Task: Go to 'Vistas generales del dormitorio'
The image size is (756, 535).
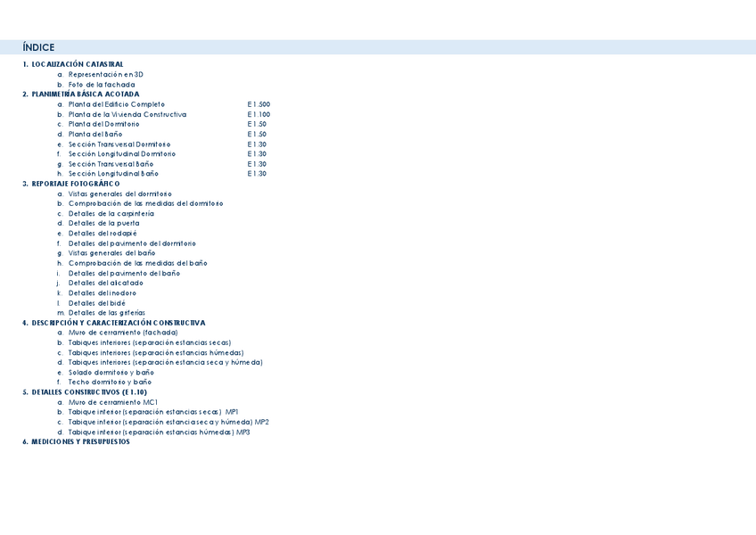Action: [119, 193]
